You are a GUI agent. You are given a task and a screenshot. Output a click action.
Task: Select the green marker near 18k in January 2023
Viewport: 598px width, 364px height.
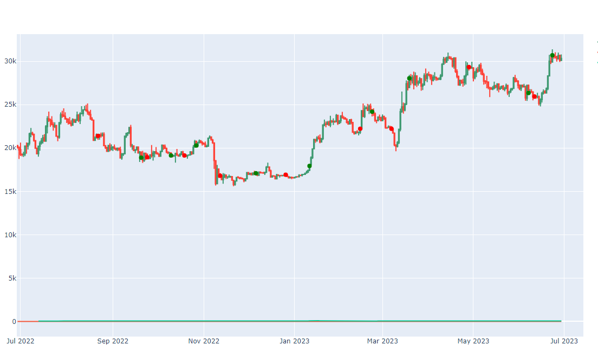309,166
